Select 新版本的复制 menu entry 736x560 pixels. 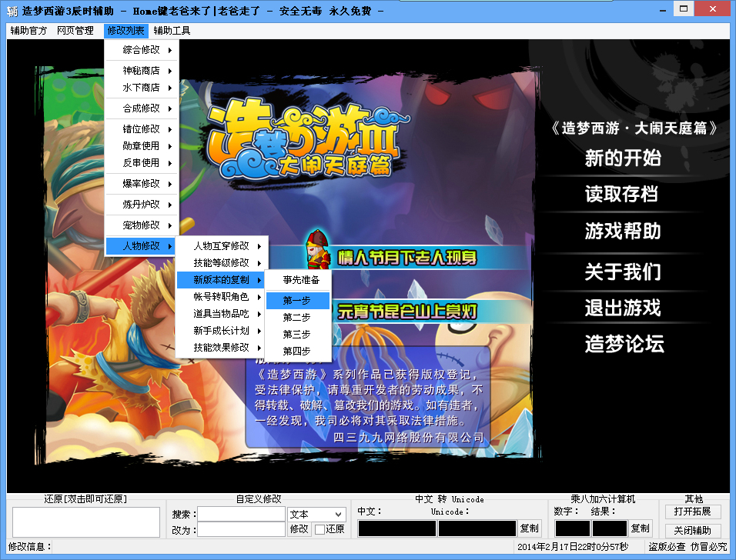click(x=222, y=280)
